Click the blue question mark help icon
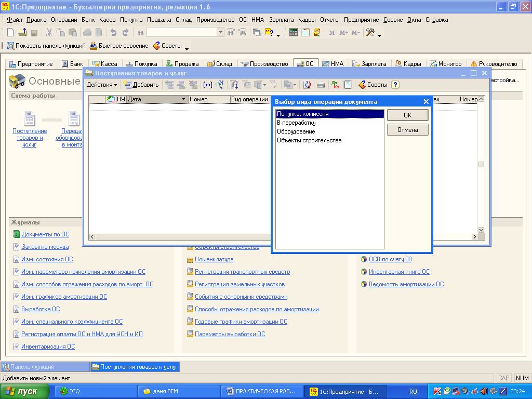This screenshot has height=399, width=532. 395,85
